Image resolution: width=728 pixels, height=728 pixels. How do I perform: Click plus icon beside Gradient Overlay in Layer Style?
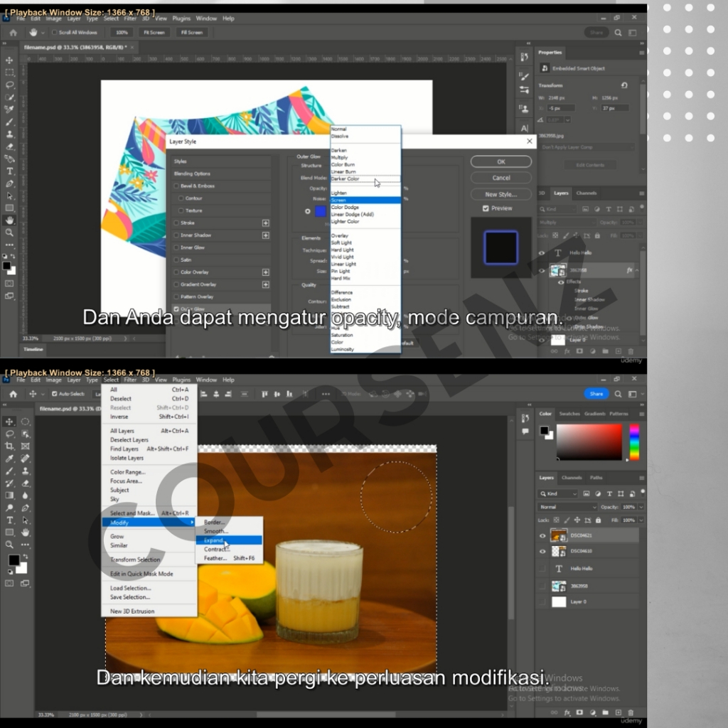[266, 284]
